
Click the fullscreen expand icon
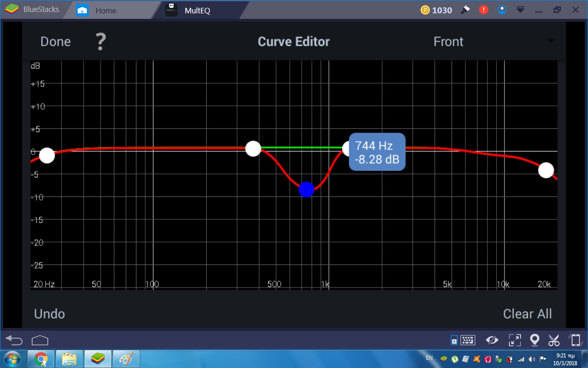514,340
